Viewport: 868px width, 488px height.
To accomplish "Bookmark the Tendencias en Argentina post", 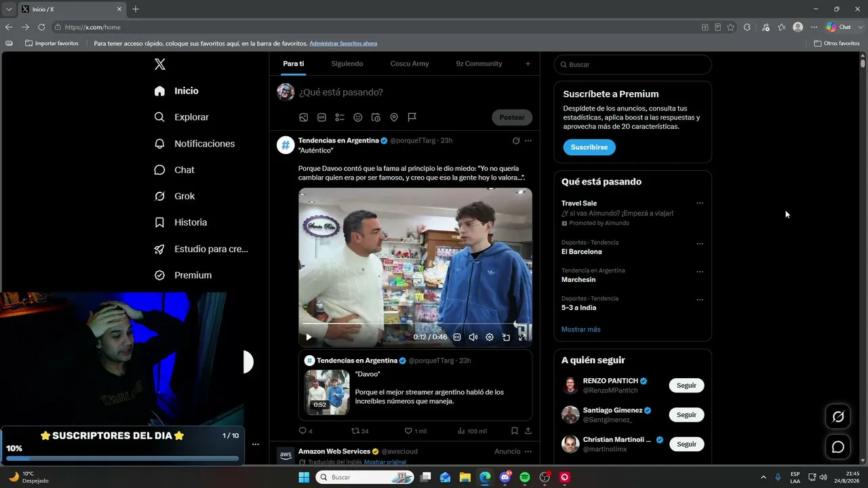I will click(x=515, y=431).
